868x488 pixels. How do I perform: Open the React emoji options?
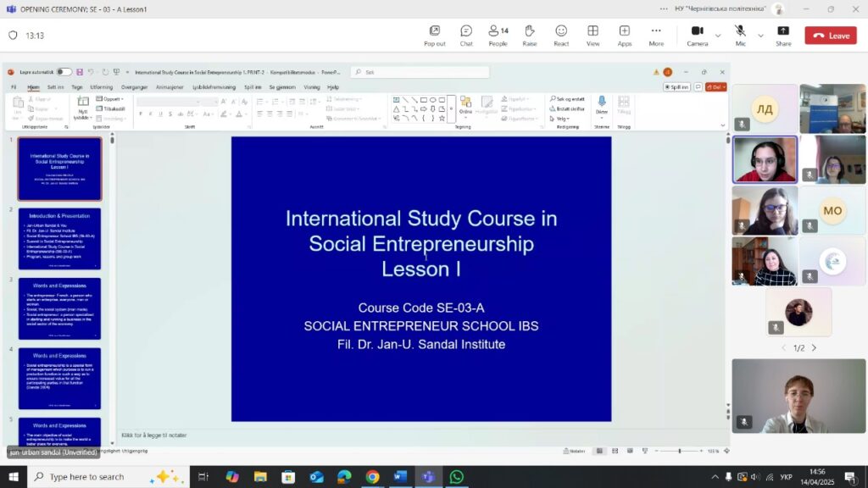[561, 36]
